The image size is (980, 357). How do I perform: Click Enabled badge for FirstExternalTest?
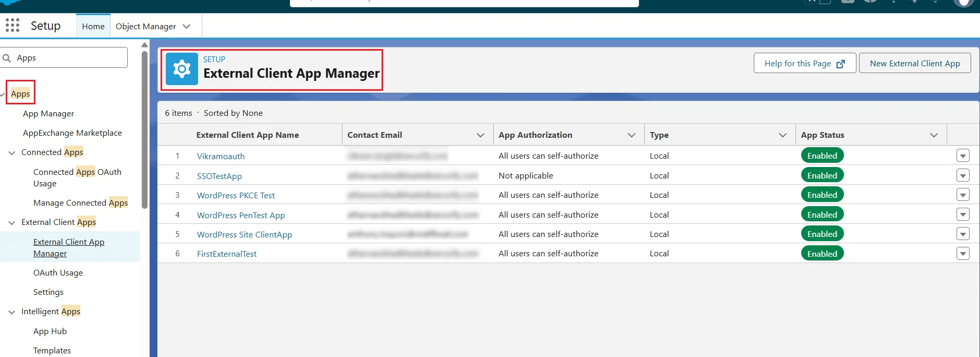[822, 254]
